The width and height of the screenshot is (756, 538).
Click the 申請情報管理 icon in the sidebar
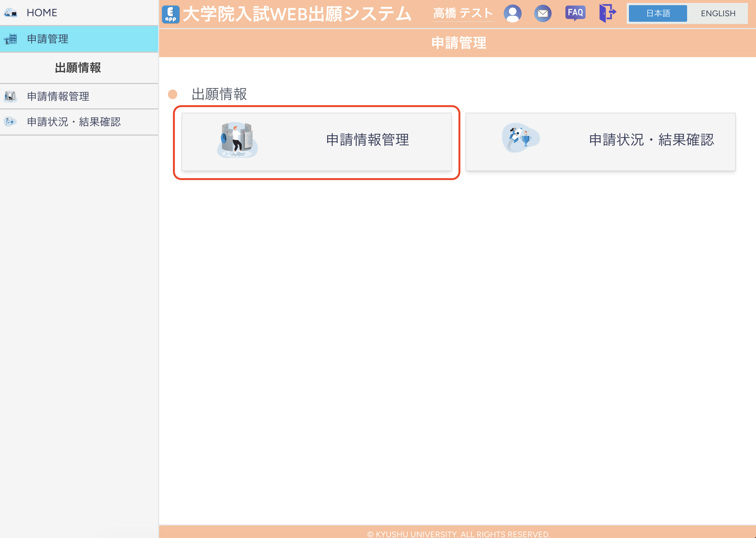(x=10, y=97)
